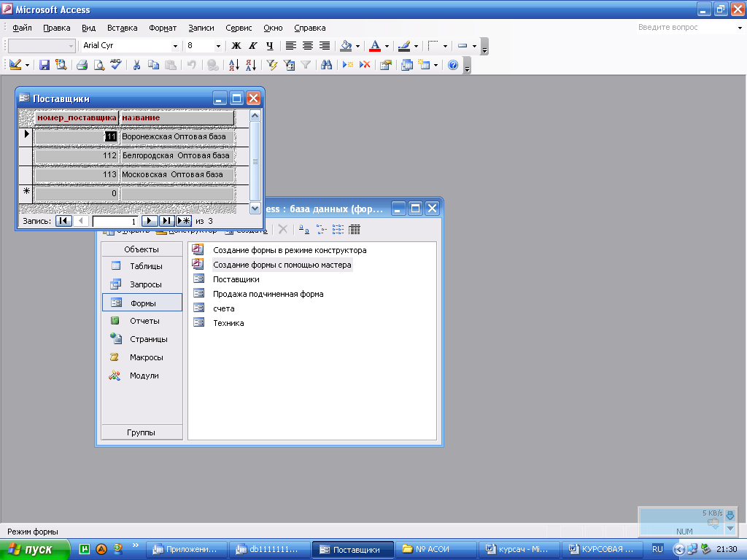747x560 pixels.
Task: Click the fill color paint bucket swatch
Action: pyautogui.click(x=346, y=46)
